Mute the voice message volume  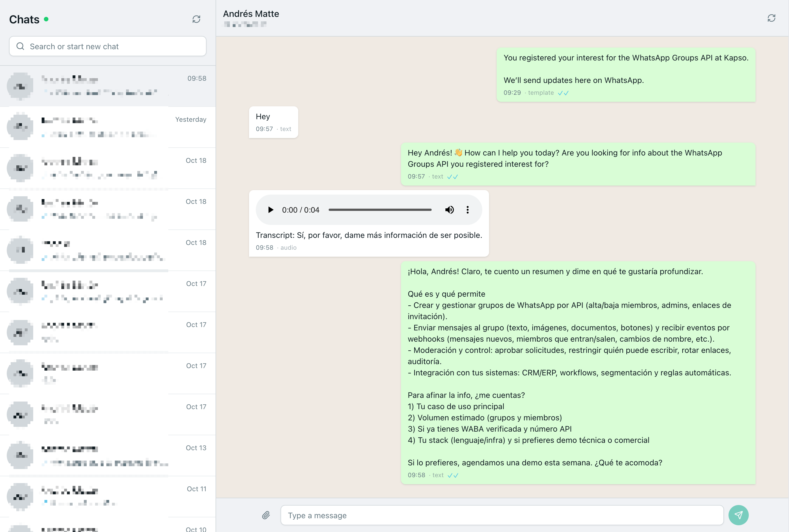[x=449, y=210]
